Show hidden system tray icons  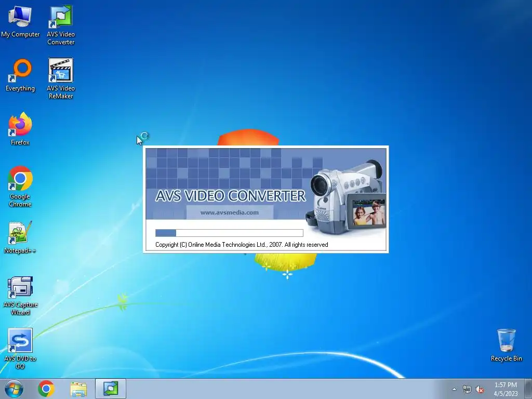tap(454, 389)
